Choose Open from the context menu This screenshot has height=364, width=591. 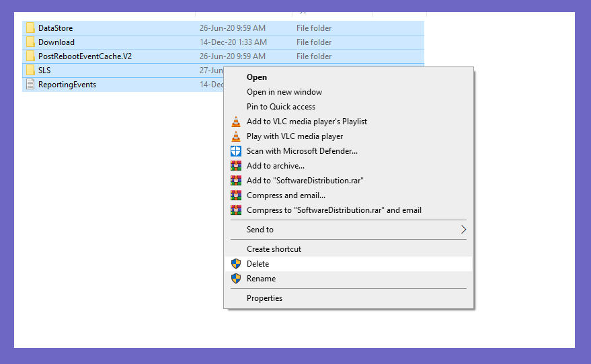coord(348,77)
